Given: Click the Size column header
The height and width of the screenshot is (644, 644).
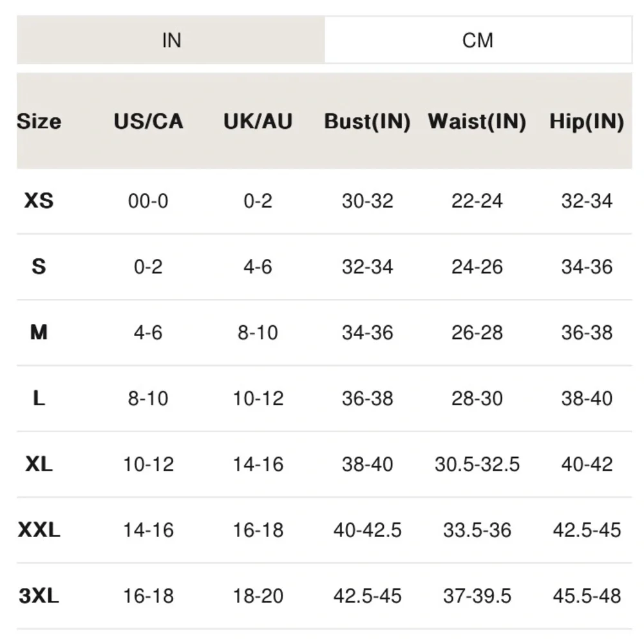Looking at the screenshot, I should pos(39,121).
